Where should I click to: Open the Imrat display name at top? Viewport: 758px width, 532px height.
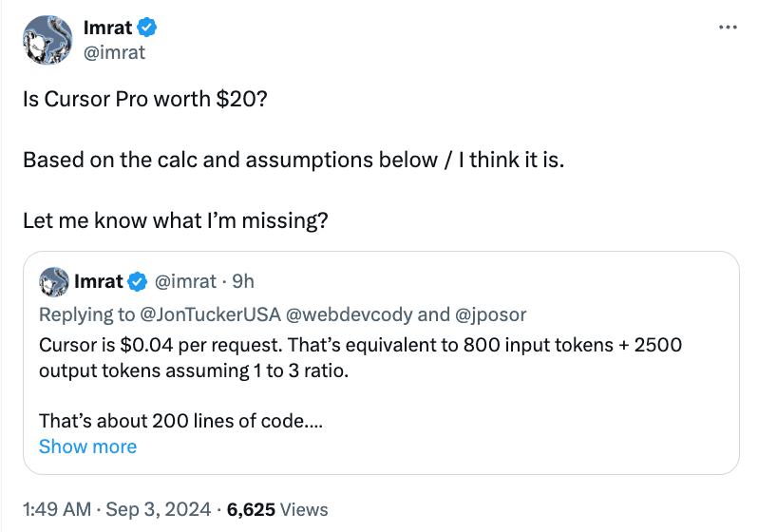[x=107, y=28]
